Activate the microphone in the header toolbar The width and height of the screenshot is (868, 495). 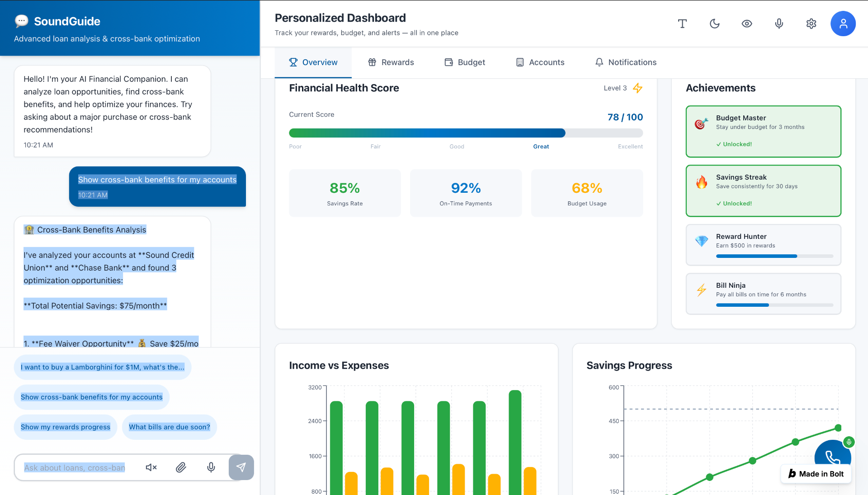[778, 24]
